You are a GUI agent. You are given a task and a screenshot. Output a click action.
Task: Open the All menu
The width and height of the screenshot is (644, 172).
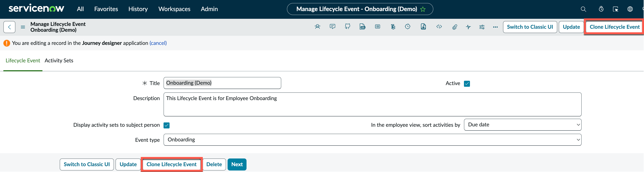(80, 9)
